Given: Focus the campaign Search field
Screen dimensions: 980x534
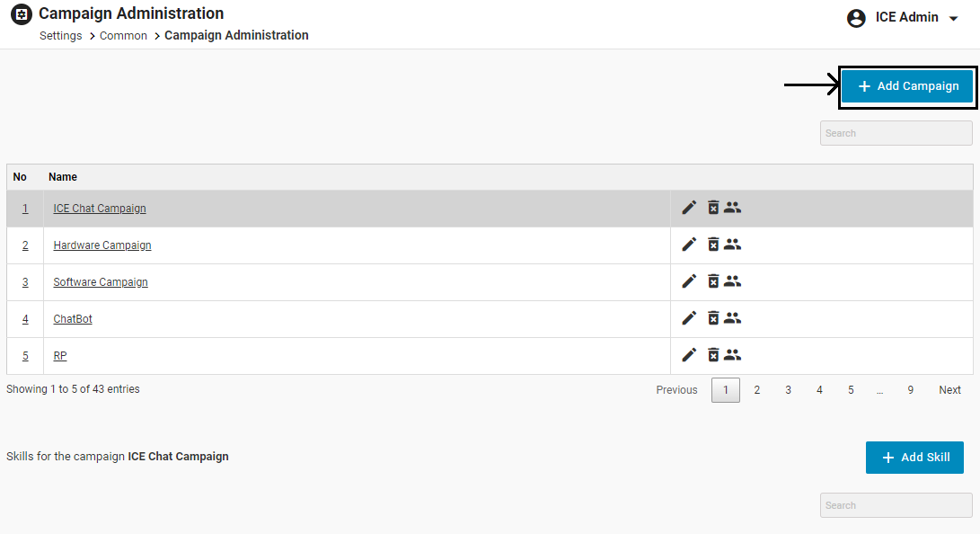Looking at the screenshot, I should 896,133.
